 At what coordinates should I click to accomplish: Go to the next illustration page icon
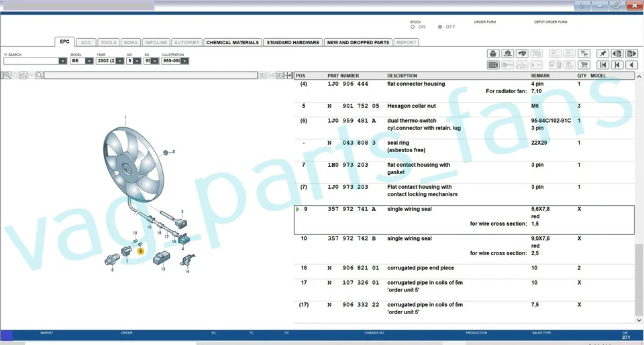coord(631,54)
